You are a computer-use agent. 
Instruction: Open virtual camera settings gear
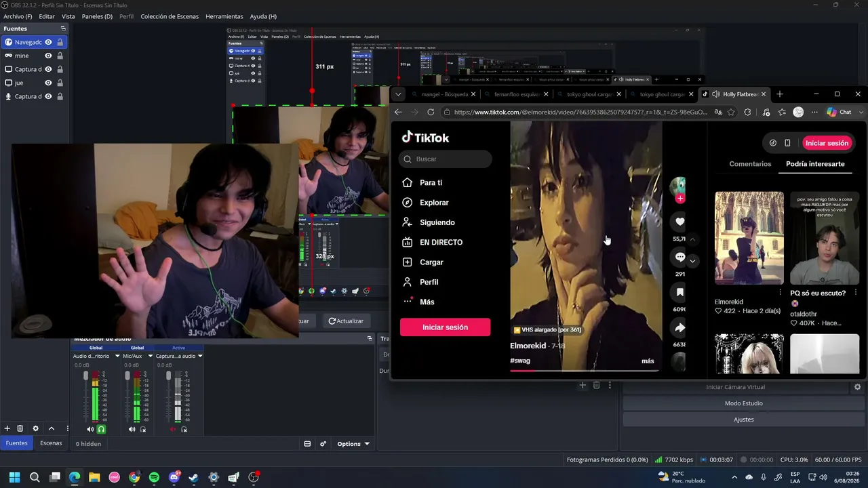(857, 387)
